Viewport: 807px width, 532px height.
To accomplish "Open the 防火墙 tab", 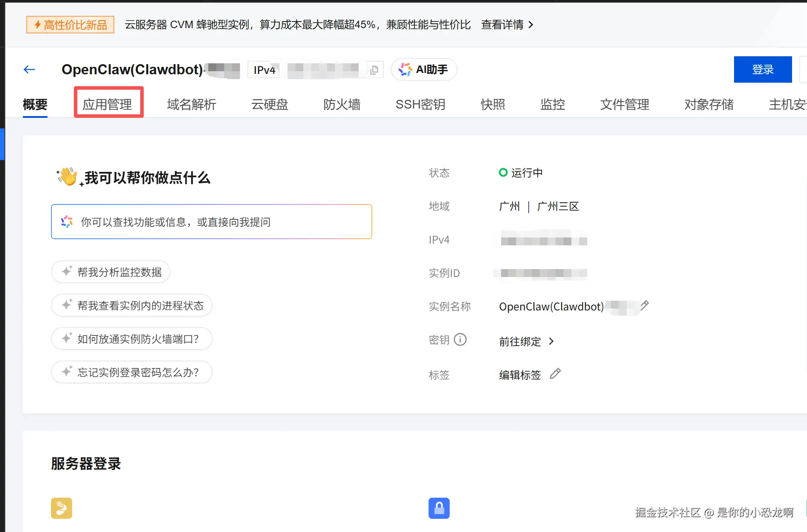I will tap(342, 104).
